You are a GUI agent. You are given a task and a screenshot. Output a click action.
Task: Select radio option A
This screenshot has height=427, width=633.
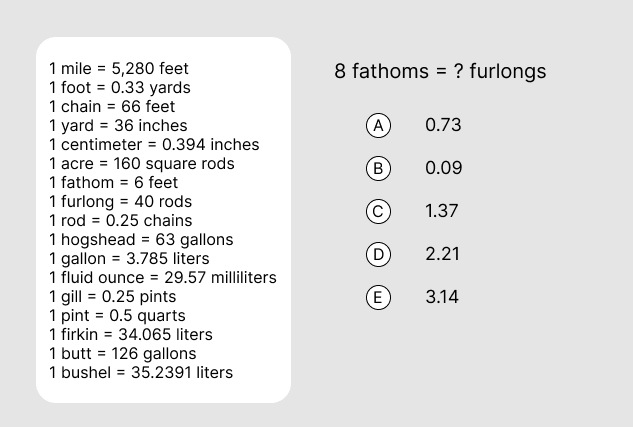click(x=378, y=126)
